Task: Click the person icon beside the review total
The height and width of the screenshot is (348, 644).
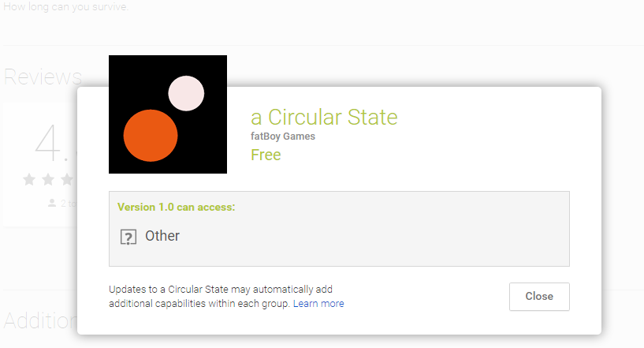Action: coord(52,203)
